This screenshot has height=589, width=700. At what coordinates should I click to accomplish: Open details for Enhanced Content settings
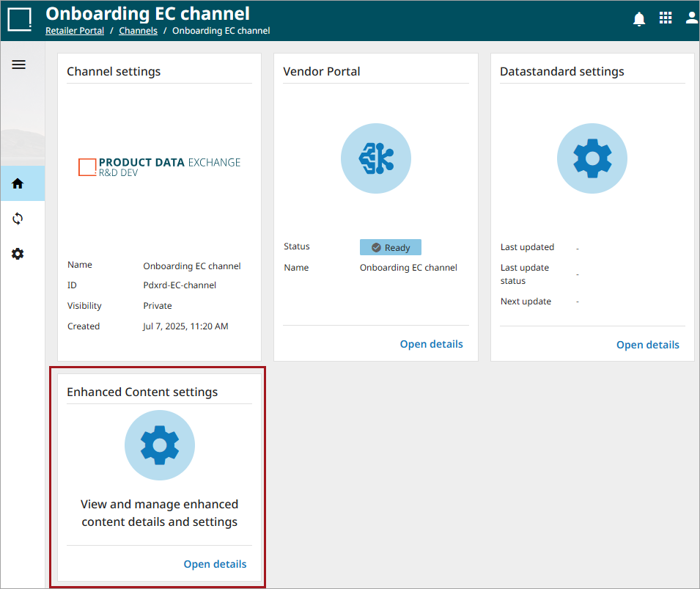click(215, 564)
